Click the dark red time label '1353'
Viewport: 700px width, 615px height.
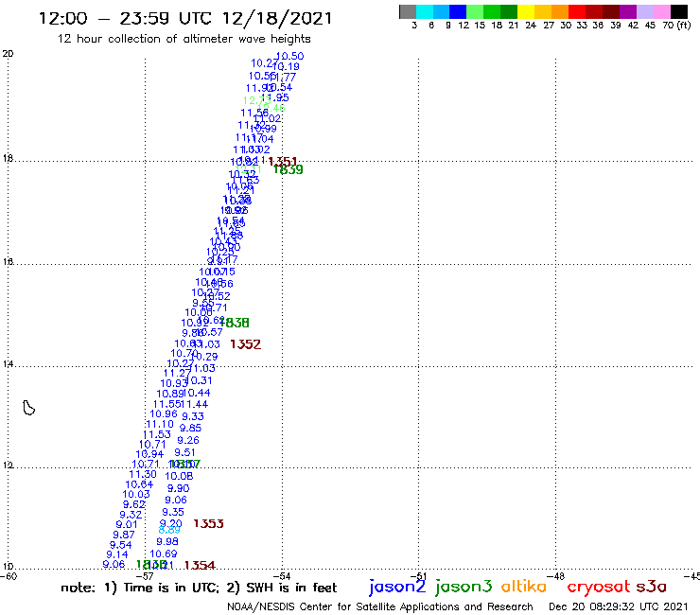pos(208,523)
